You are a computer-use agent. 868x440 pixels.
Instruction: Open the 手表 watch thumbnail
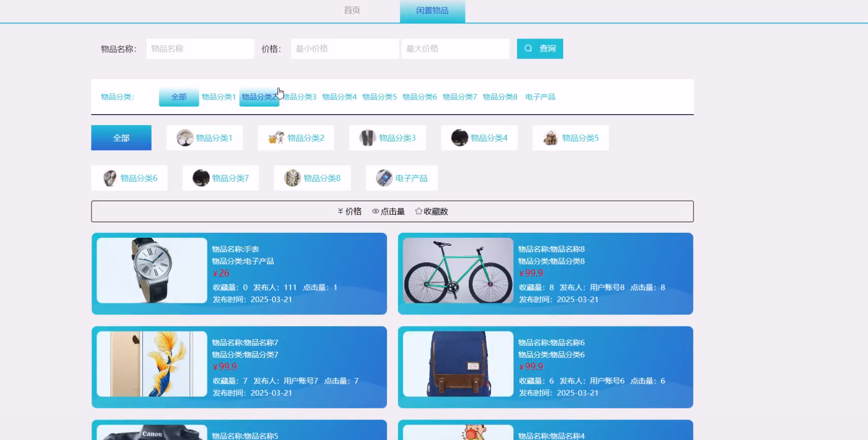click(x=152, y=270)
